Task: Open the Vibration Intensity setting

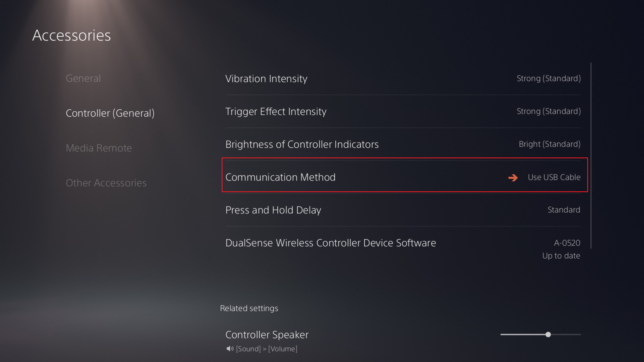Action: click(403, 78)
